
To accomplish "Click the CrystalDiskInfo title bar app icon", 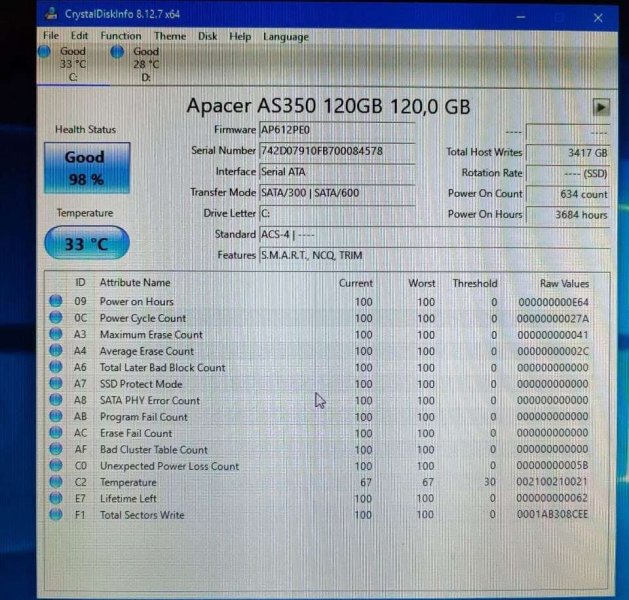I will (x=52, y=15).
